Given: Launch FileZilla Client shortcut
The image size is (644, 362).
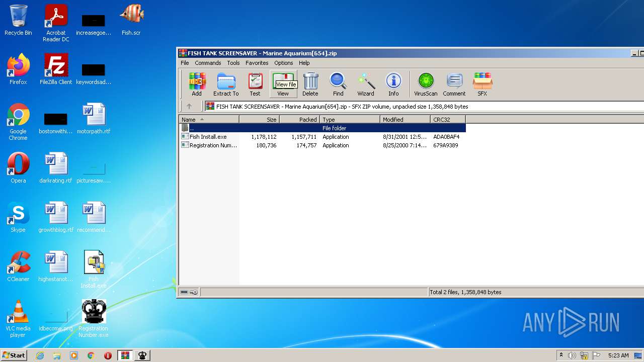Looking at the screenshot, I should tap(56, 69).
